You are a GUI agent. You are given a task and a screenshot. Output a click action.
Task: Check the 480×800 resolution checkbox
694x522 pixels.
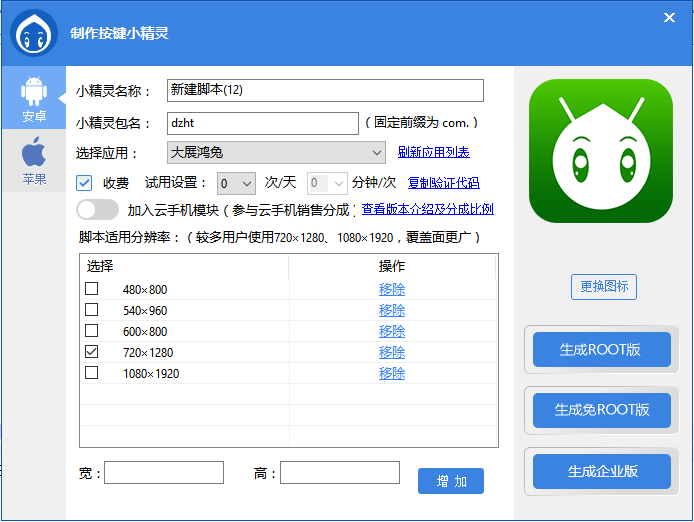coord(92,289)
